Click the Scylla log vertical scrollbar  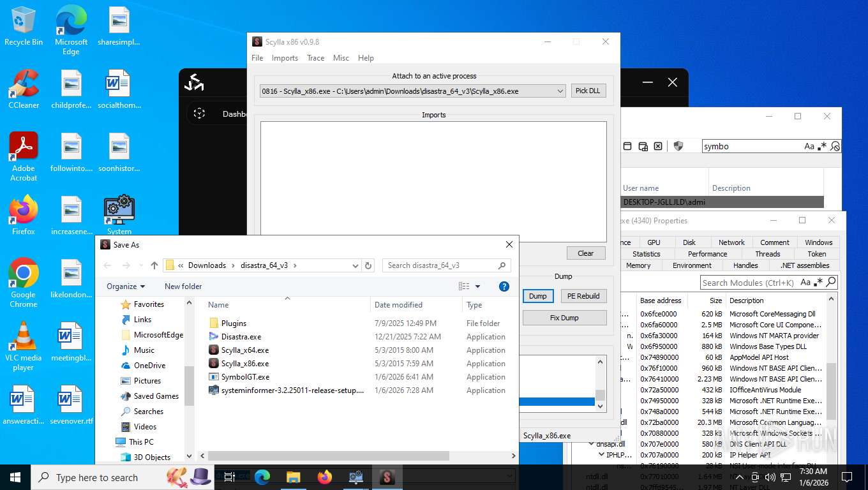click(600, 395)
